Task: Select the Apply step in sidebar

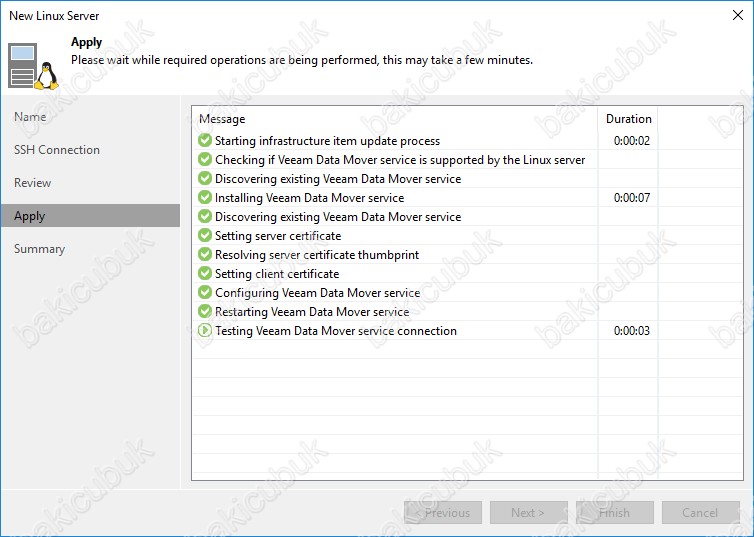Action: pos(90,215)
